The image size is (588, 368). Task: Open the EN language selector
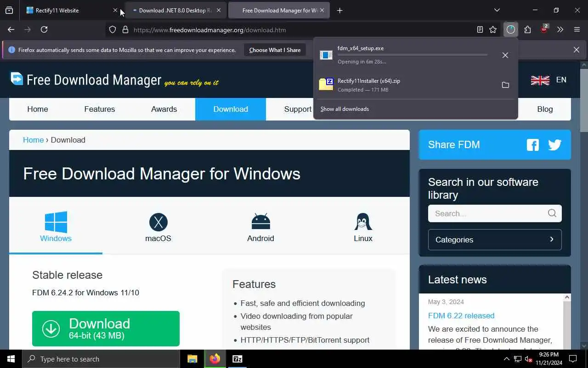(x=548, y=80)
